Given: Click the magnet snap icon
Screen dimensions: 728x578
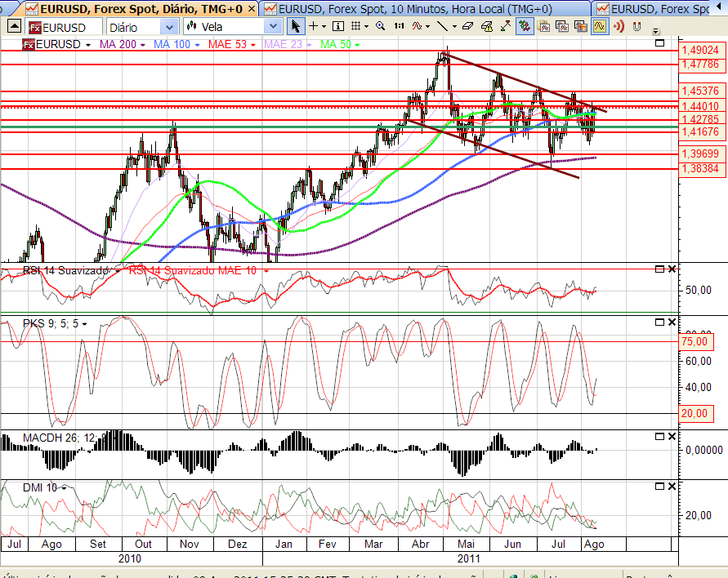Looking at the screenshot, I should [x=636, y=26].
